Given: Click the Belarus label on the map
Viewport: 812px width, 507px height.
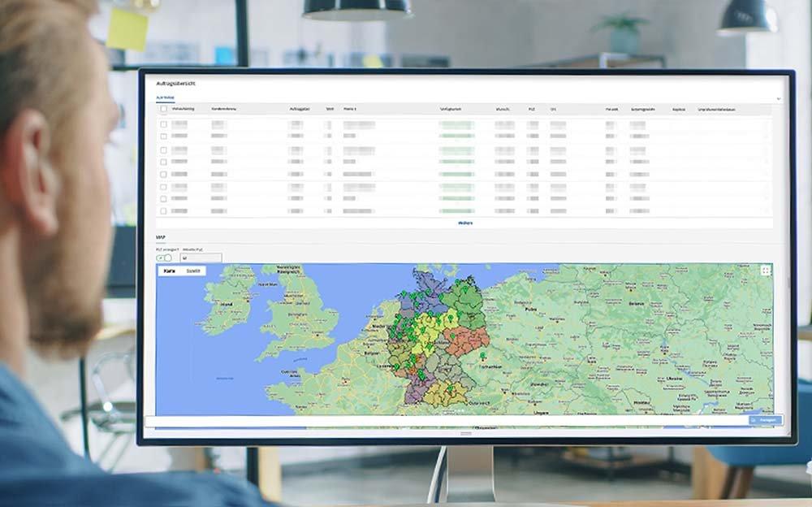Looking at the screenshot, I should 636,304.
